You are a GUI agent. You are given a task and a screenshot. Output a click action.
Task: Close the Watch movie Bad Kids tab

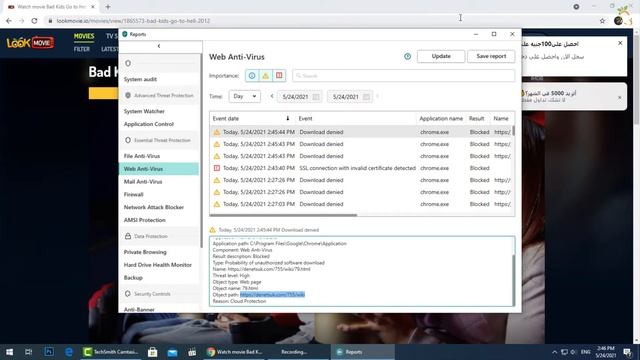click(x=93, y=7)
